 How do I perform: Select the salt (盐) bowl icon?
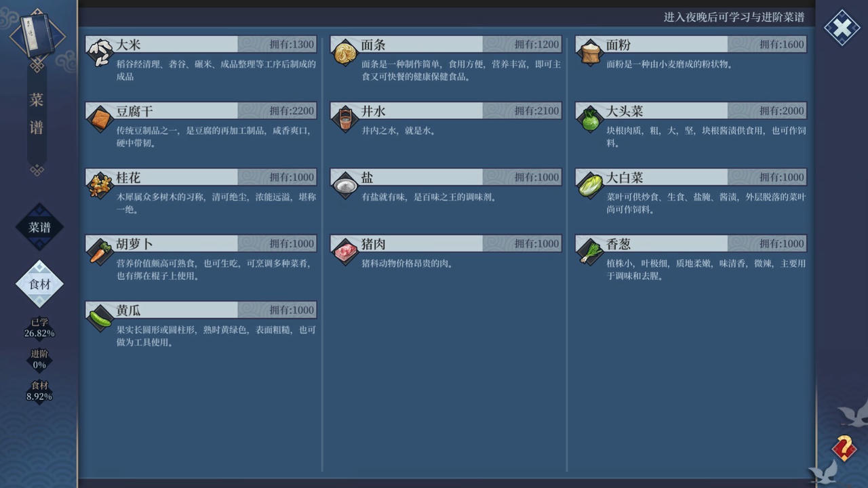(345, 185)
